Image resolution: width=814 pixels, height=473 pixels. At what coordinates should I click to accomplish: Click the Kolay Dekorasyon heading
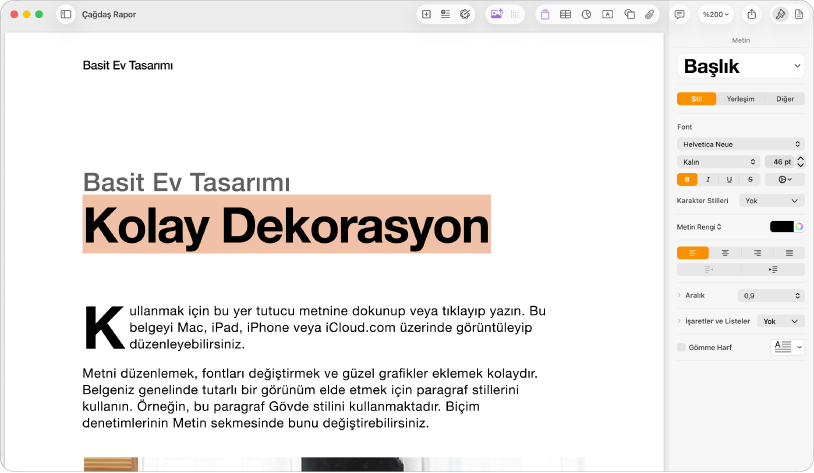(x=287, y=225)
